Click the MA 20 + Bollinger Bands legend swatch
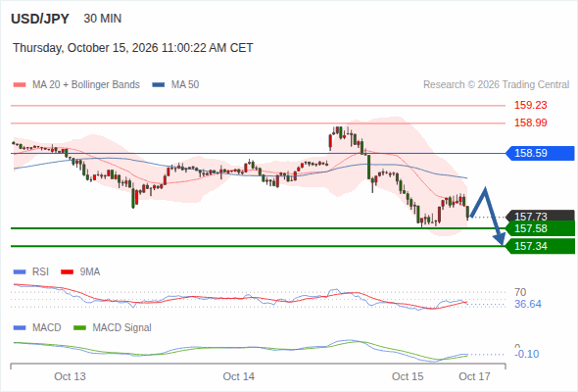Viewport: 578px width, 392px height. [20, 85]
